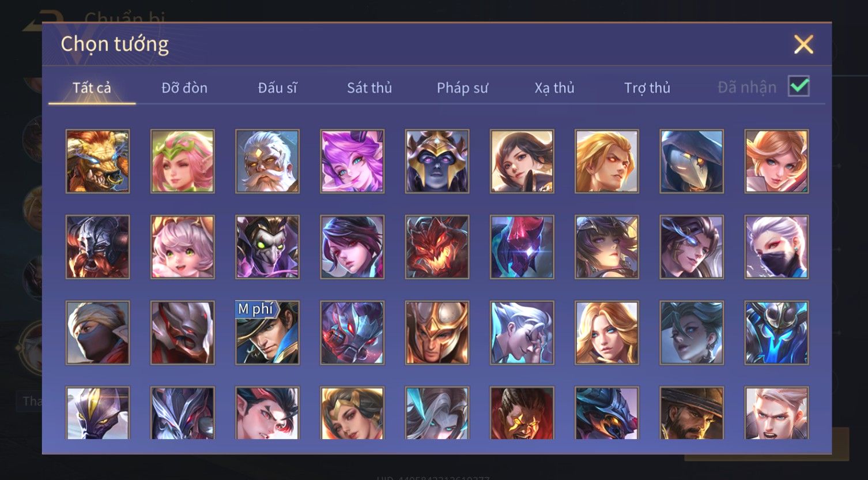Pick the red lava demon hero
The image size is (868, 480).
[437, 247]
